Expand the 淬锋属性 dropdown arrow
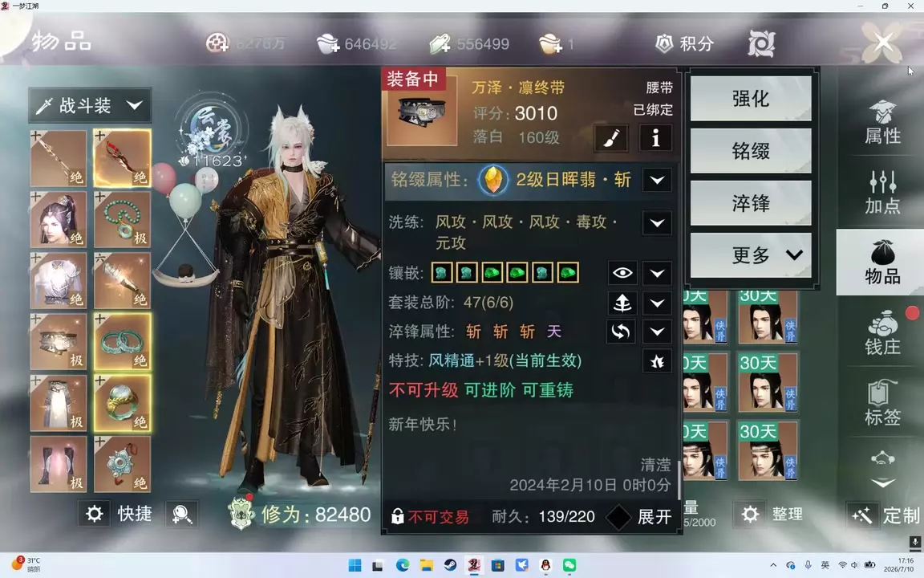Viewport: 924px width, 578px height. click(x=657, y=332)
